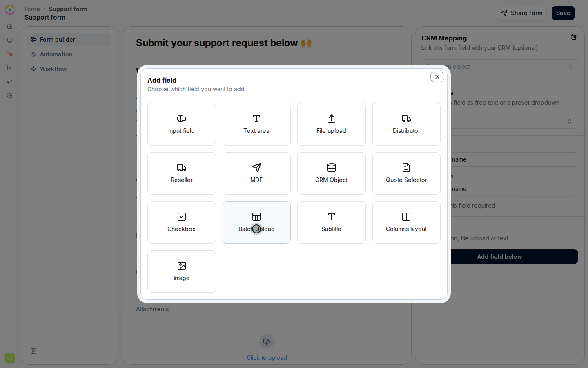Save the support form

(x=563, y=13)
